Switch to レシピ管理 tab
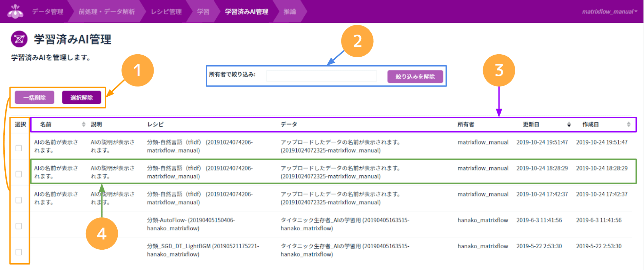Image resolution: width=644 pixels, height=270 pixels. [166, 12]
